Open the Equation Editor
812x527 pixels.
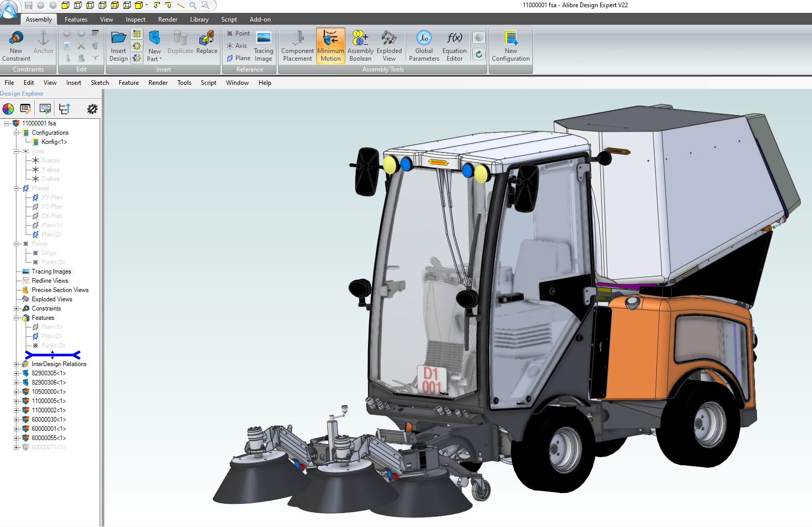[x=454, y=46]
